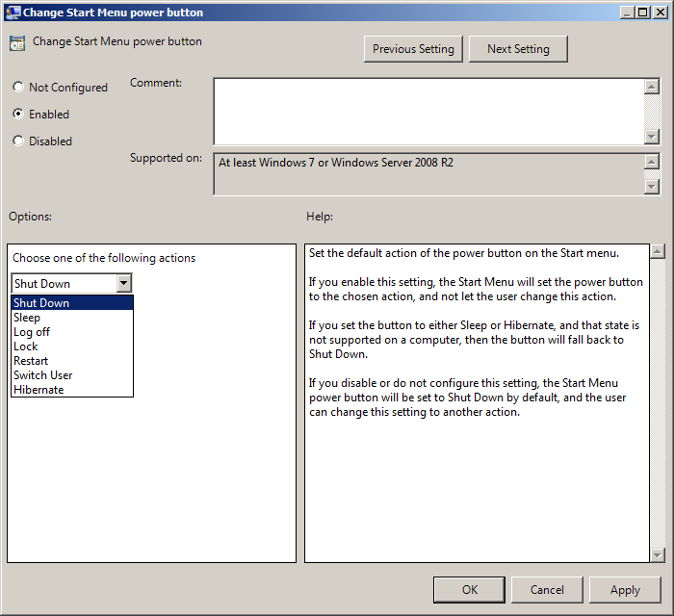Viewport: 674px width, 616px height.
Task: Select the Enabled radio button
Action: tap(18, 115)
